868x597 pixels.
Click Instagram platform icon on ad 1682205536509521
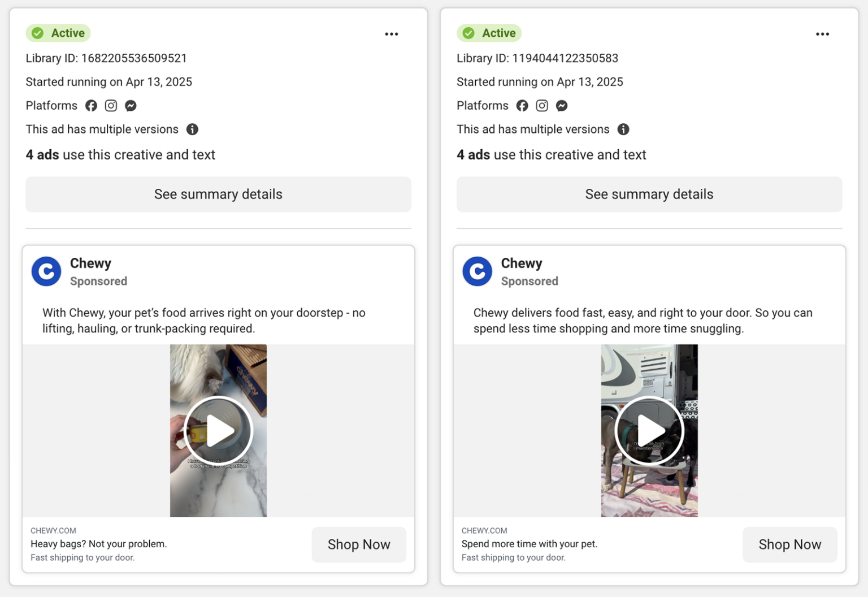[x=111, y=106]
